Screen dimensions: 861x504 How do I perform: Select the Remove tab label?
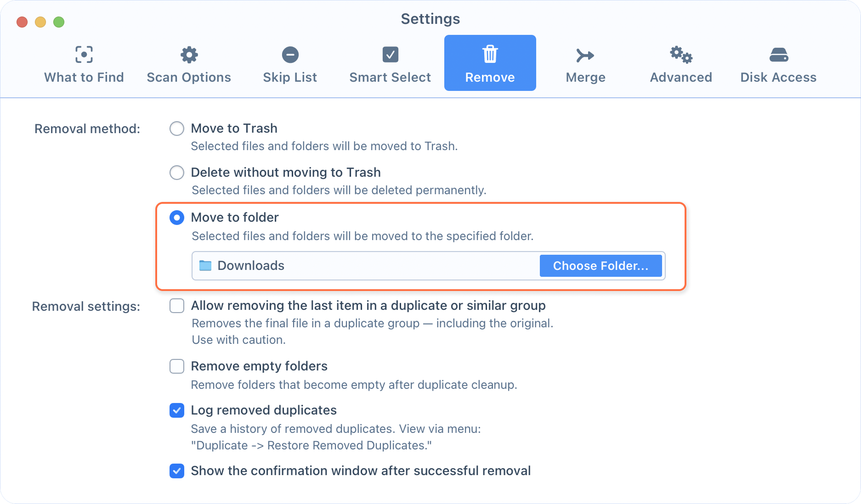[x=490, y=77]
